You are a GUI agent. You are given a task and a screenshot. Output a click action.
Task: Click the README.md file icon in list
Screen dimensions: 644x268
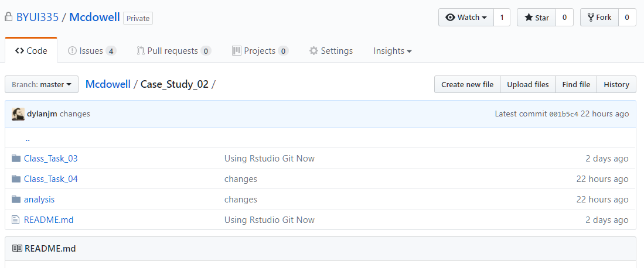pos(16,220)
